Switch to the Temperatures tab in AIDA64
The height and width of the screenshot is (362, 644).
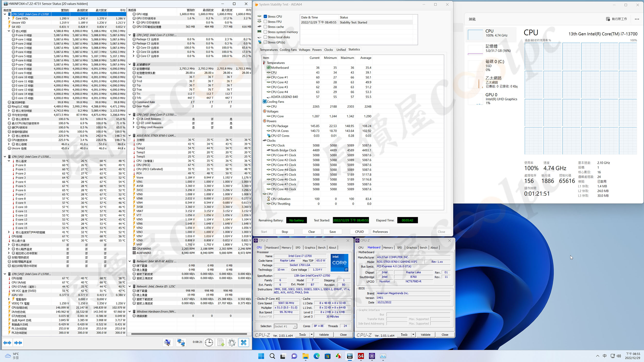tap(269, 50)
